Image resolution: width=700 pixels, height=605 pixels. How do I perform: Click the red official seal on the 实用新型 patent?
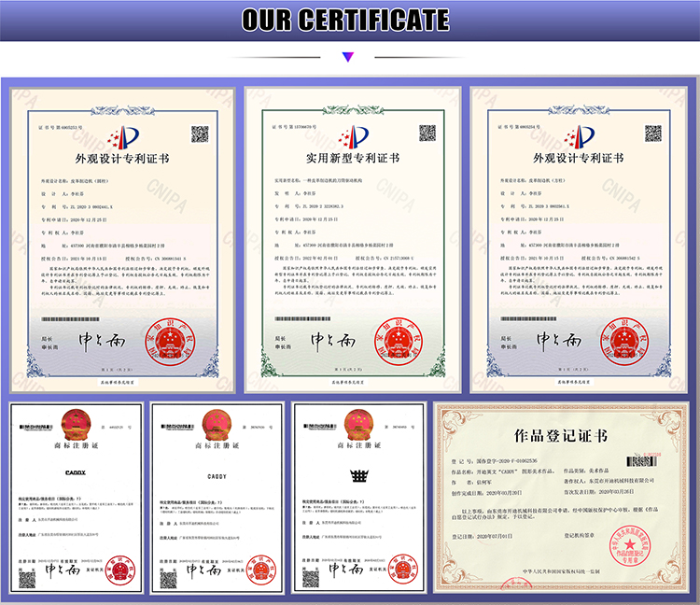[399, 342]
